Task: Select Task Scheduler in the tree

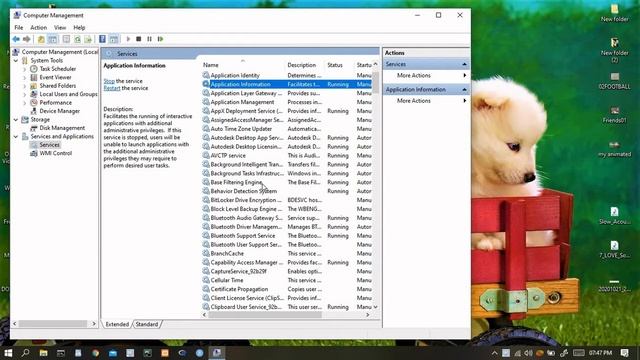Action: (58, 69)
